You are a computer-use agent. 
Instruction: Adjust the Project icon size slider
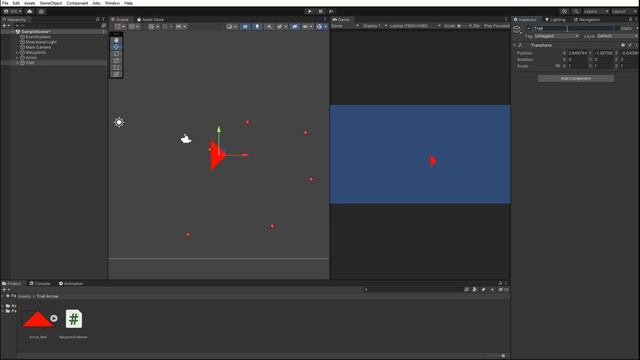(x=496, y=356)
